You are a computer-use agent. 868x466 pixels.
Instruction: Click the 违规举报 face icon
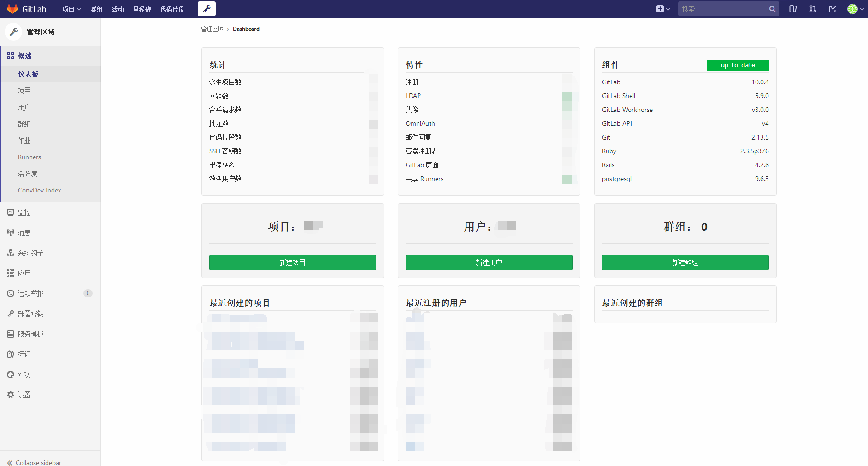pyautogui.click(x=11, y=293)
